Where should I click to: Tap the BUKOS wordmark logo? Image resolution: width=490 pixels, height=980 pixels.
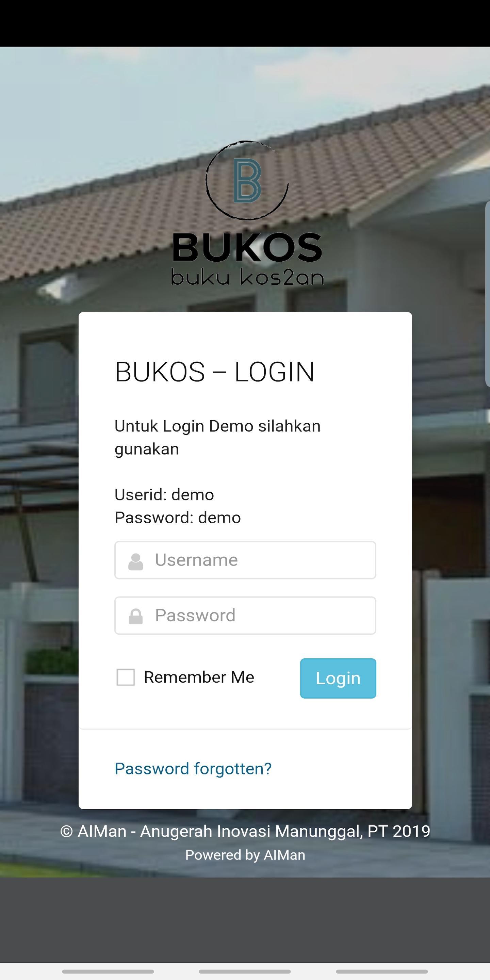pyautogui.click(x=247, y=247)
